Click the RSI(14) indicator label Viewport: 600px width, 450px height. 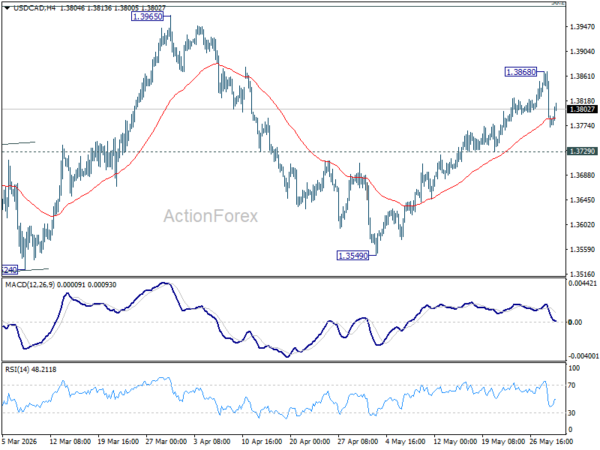coord(16,369)
